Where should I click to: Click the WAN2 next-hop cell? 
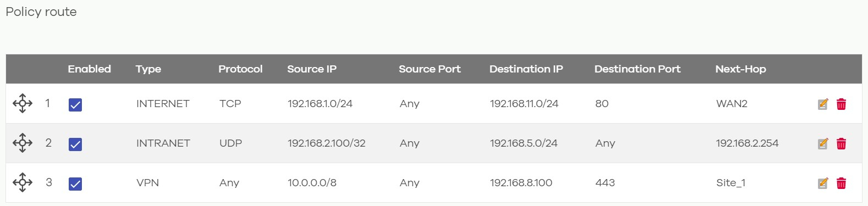click(732, 103)
